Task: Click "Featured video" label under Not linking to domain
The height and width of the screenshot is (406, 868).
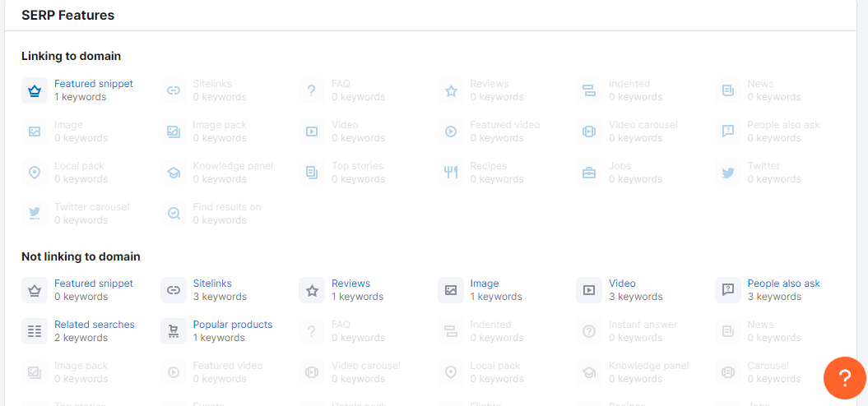Action: 228,366
